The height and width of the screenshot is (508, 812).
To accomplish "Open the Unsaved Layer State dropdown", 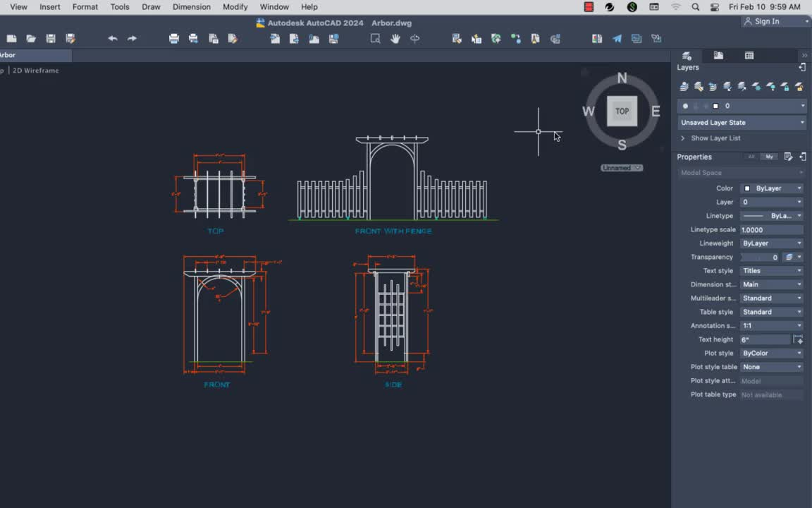I will point(742,122).
